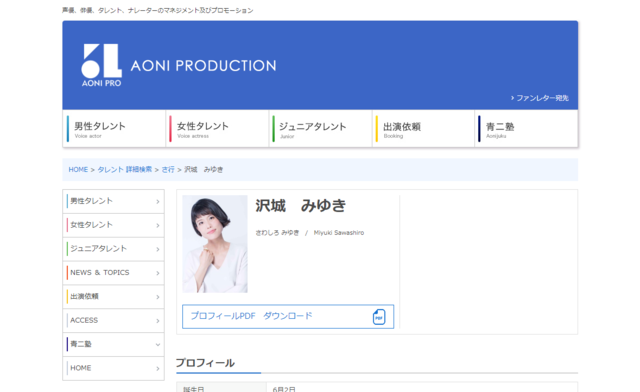Viewport: 640px width, 392px height.
Task: Select 男性タレント in the sidebar
Action: click(x=113, y=201)
